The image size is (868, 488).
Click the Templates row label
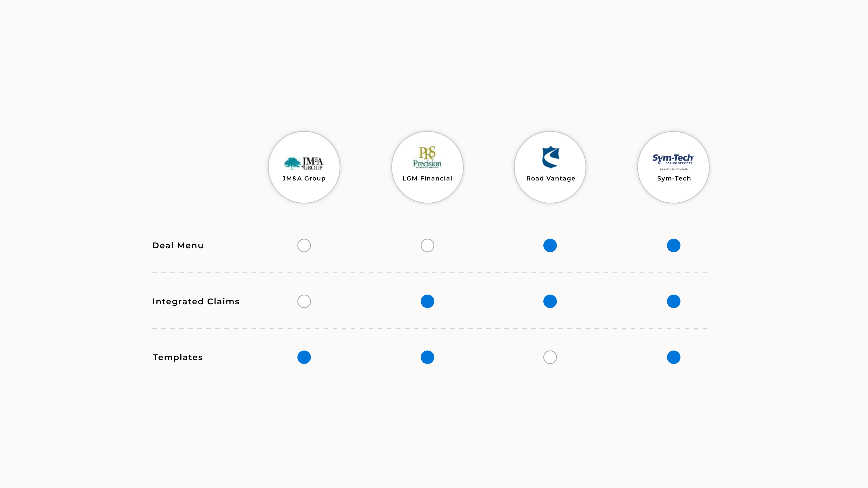[x=178, y=357]
